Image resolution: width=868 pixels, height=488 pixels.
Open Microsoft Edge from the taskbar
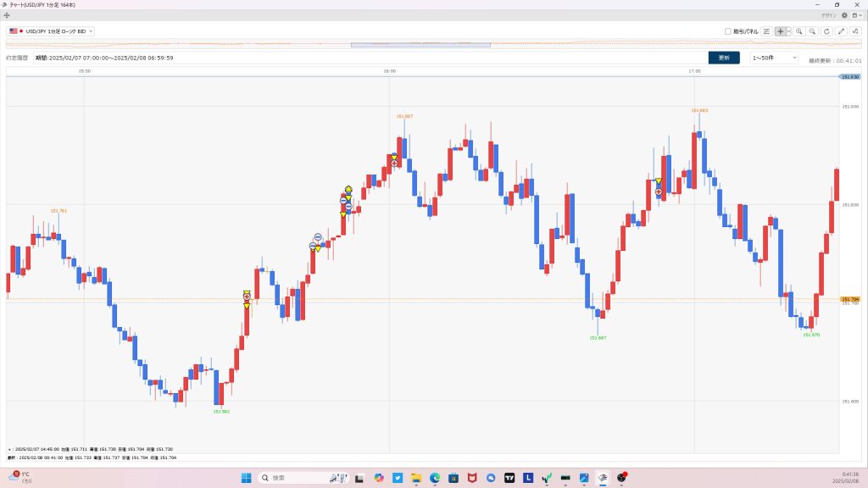pyautogui.click(x=435, y=478)
